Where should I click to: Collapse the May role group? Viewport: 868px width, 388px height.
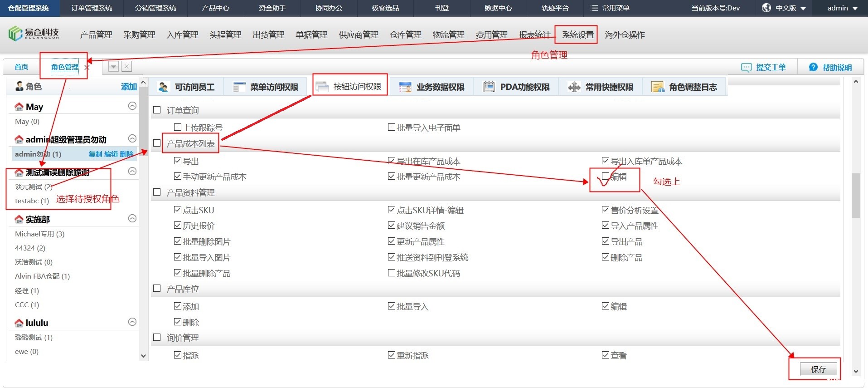(132, 106)
